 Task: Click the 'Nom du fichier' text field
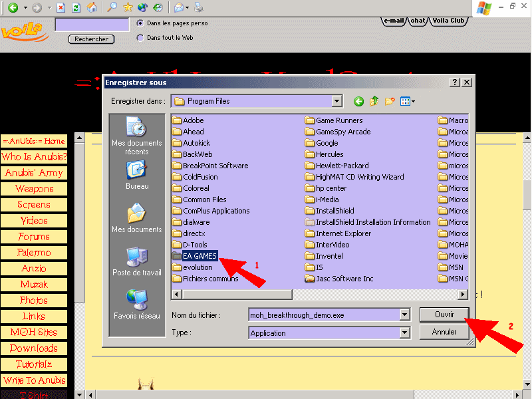click(x=324, y=315)
